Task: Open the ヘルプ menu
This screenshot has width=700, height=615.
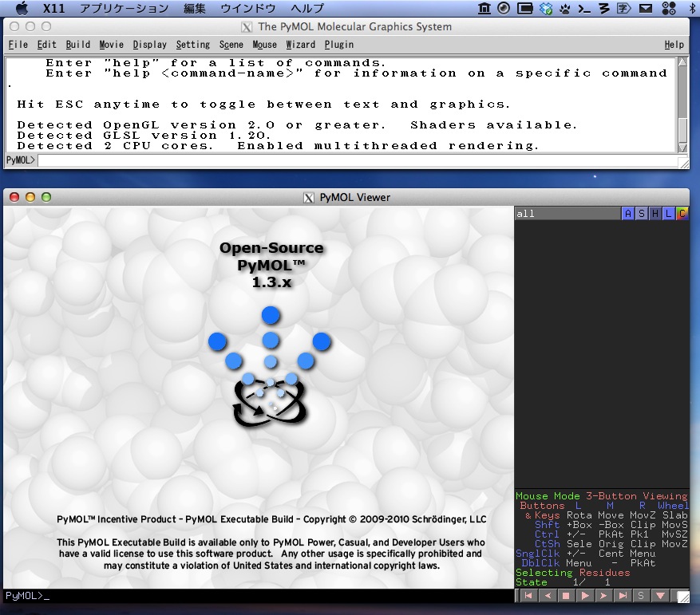Action: point(307,8)
